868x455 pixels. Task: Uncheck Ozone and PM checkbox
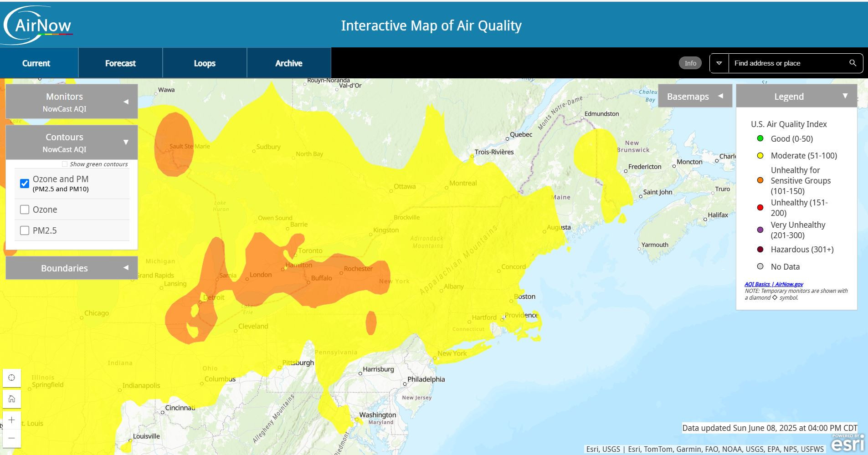(25, 184)
